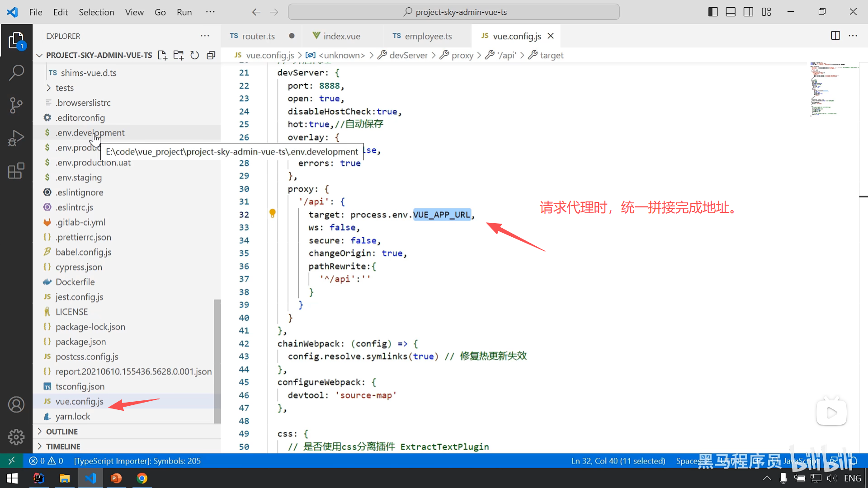Image resolution: width=868 pixels, height=488 pixels.
Task: Toggle the primary side bar layout button
Action: [713, 12]
